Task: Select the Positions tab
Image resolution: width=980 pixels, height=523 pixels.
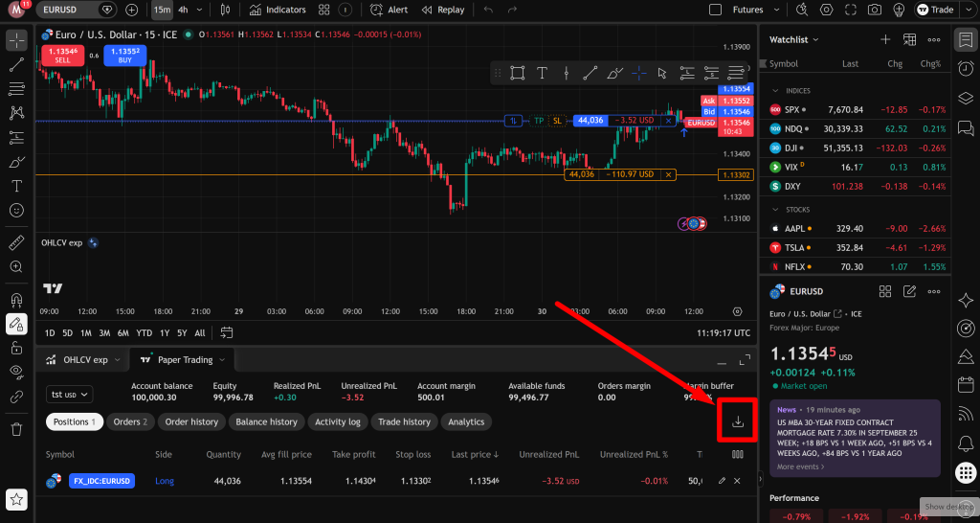Action: tap(74, 421)
